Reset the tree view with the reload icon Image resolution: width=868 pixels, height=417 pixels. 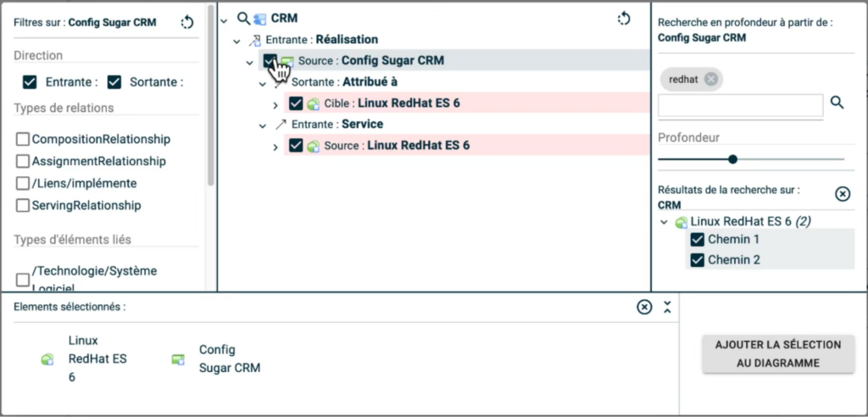point(624,19)
